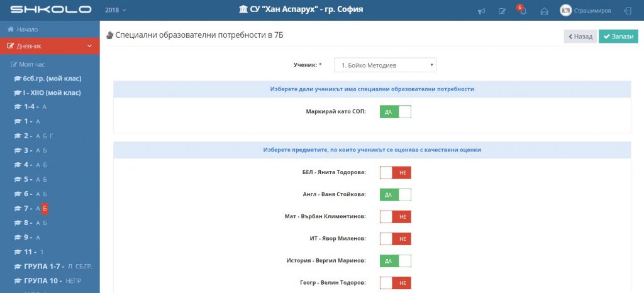Select class 6 Б in the sidebar

click(x=45, y=194)
